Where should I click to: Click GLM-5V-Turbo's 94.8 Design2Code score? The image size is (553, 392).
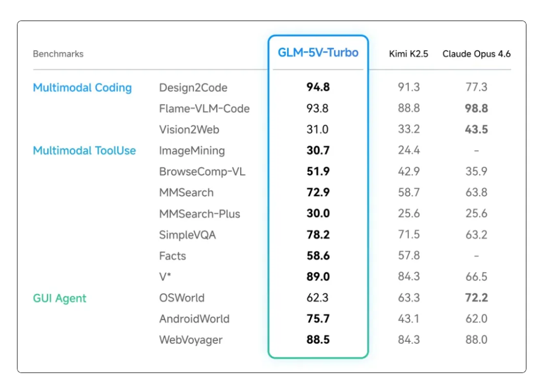318,87
